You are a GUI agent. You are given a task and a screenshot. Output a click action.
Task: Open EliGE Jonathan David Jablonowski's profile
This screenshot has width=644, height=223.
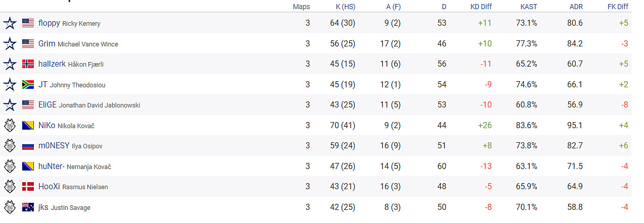point(89,105)
